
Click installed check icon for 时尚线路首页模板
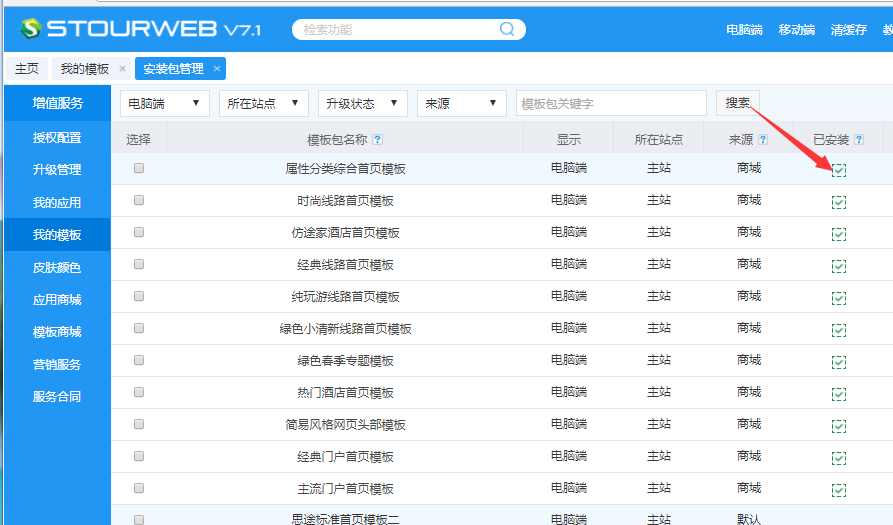839,202
